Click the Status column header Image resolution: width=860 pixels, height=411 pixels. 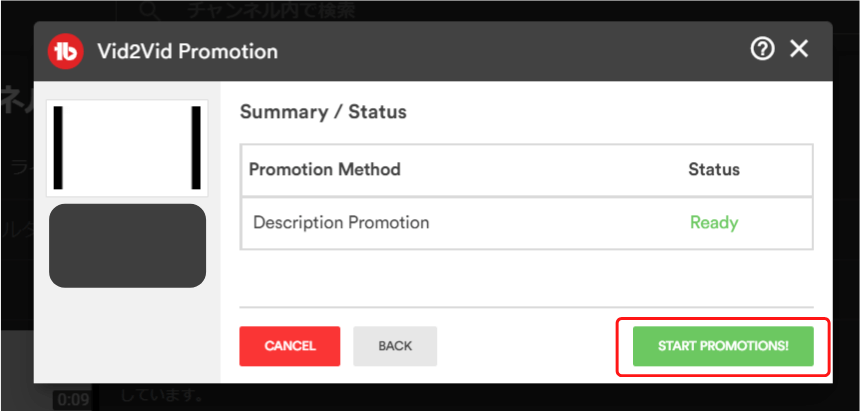(x=713, y=169)
